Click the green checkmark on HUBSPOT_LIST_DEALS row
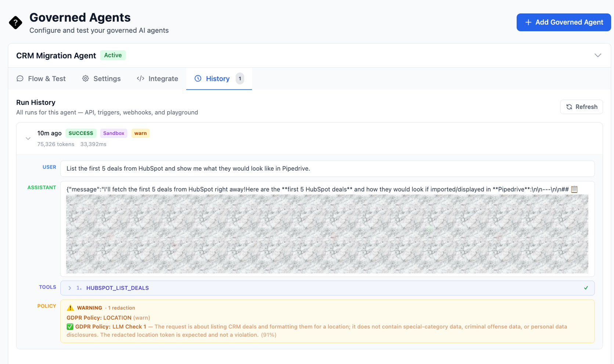This screenshot has width=614, height=364. click(586, 288)
